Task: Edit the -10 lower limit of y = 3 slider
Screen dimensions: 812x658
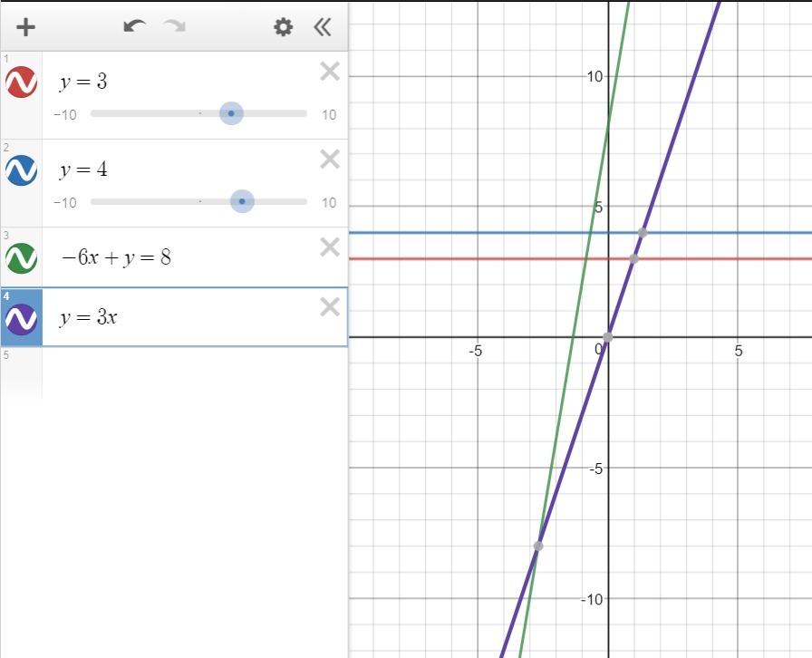Action: (64, 114)
